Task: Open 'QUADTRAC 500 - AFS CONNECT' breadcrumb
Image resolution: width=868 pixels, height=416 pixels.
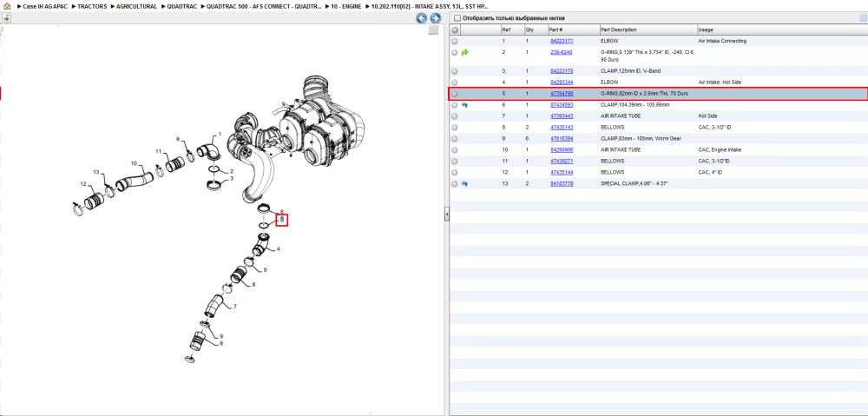Action: tap(264, 7)
